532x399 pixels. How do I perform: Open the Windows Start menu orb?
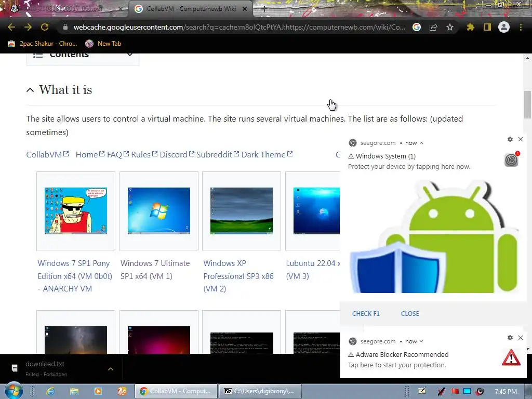14,391
